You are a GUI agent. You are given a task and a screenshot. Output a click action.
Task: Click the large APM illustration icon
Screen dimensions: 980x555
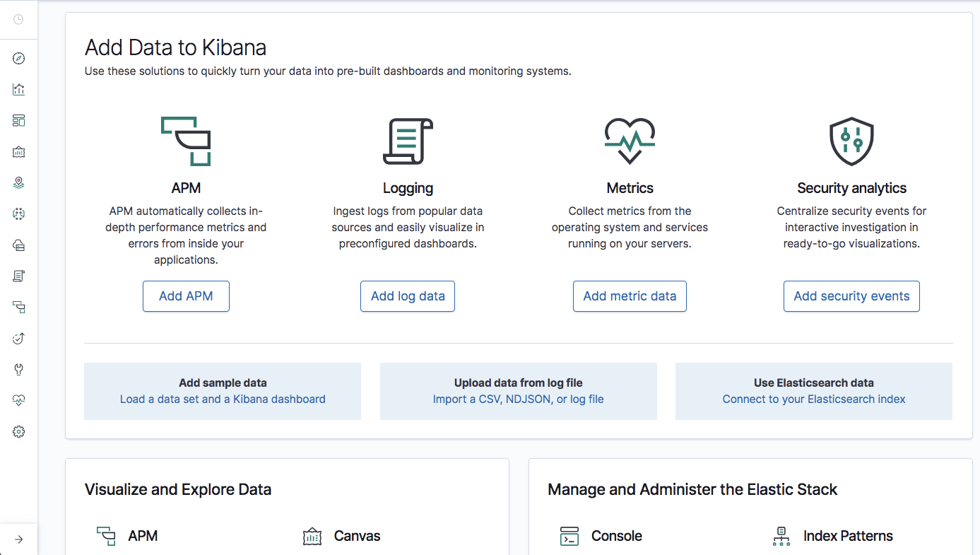(x=186, y=141)
